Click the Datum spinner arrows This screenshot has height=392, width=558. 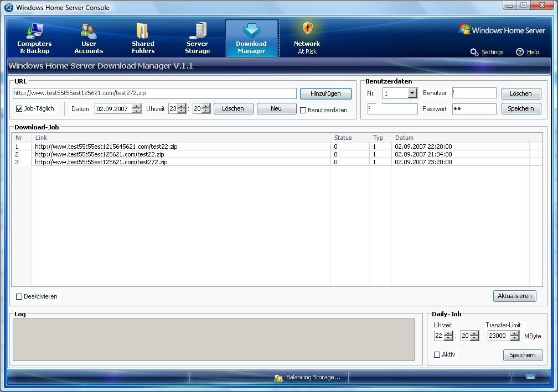point(136,109)
